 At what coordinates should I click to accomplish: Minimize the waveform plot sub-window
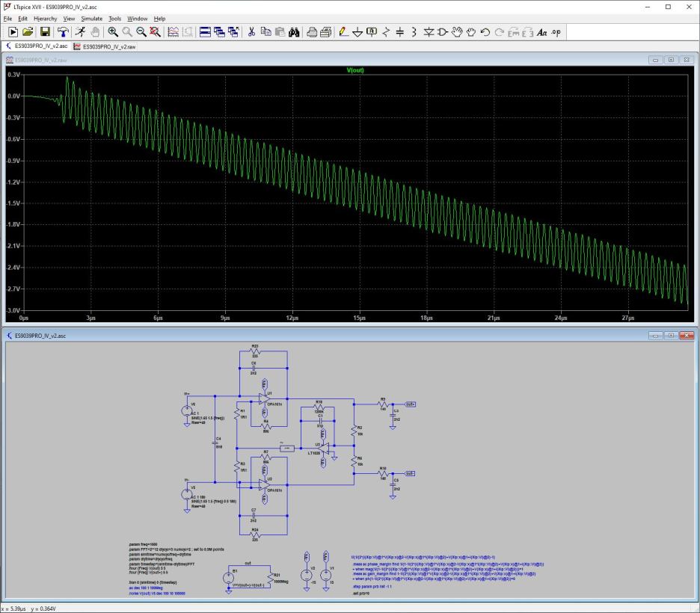click(655, 60)
